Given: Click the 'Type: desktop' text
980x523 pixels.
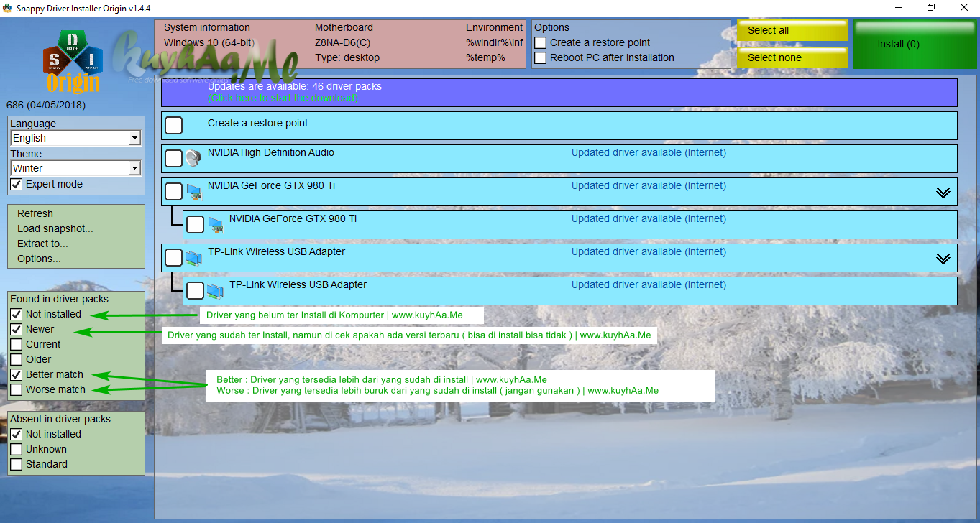Looking at the screenshot, I should [347, 57].
